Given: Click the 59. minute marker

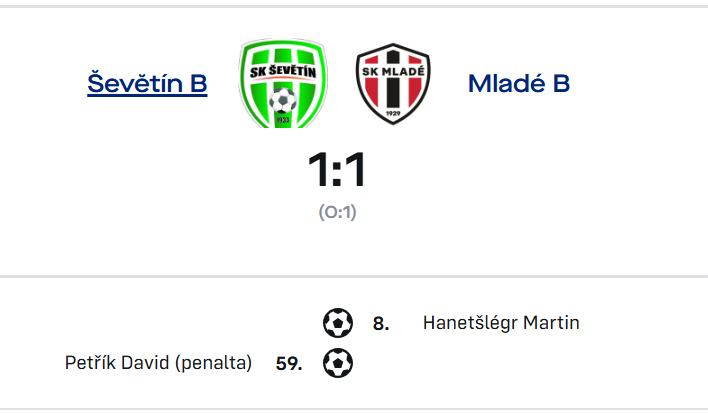Looking at the screenshot, I should pyautogui.click(x=289, y=363).
